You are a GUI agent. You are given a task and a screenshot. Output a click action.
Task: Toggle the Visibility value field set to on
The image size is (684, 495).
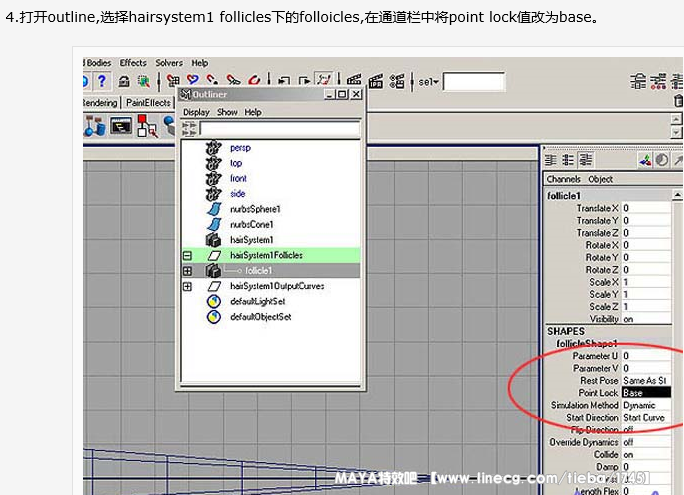pyautogui.click(x=646, y=319)
